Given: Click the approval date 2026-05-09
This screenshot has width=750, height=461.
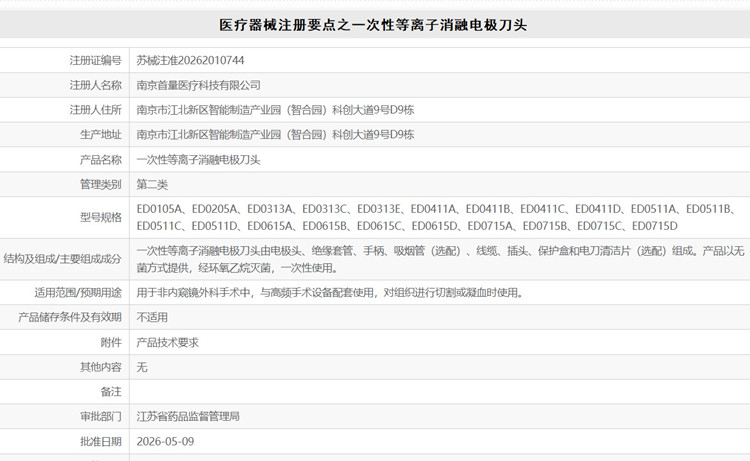Looking at the screenshot, I should (165, 441).
